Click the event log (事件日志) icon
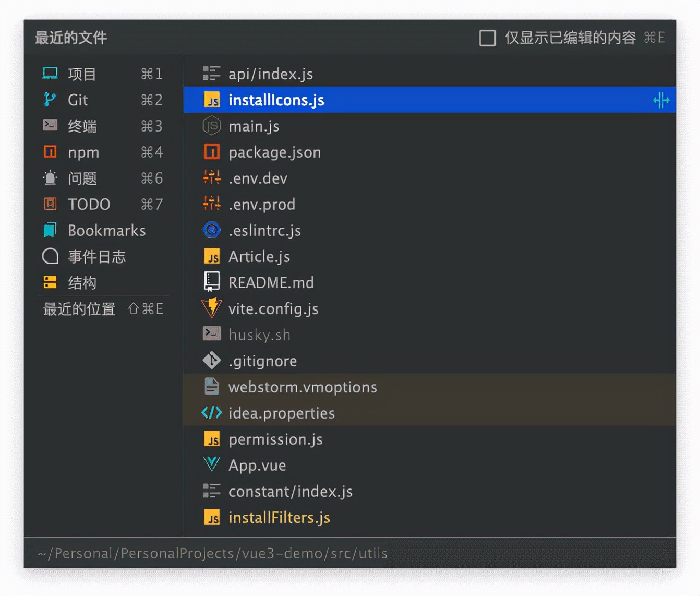Screen dimensions: 700x596 pos(50,256)
